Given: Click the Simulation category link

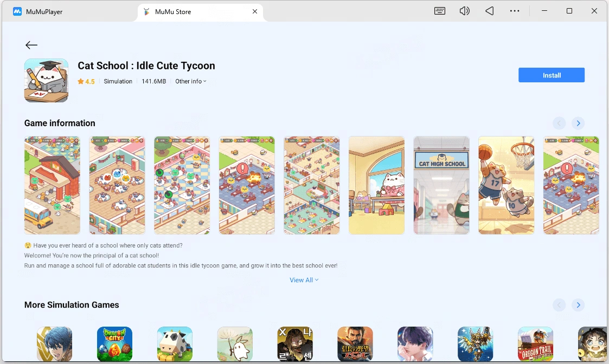Looking at the screenshot, I should [118, 81].
